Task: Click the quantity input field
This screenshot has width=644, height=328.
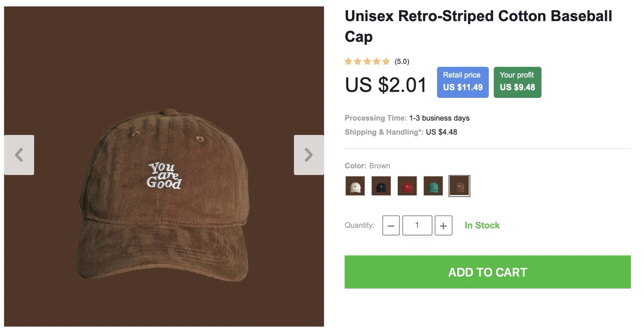Action: [417, 225]
